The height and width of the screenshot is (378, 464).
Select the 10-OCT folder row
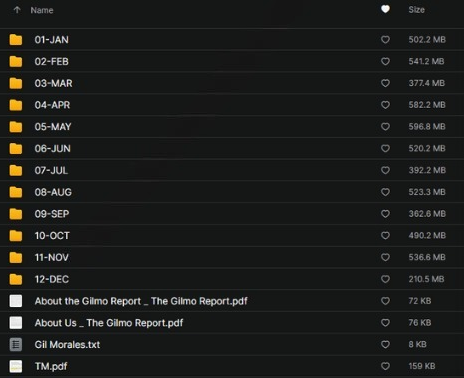[232, 236]
